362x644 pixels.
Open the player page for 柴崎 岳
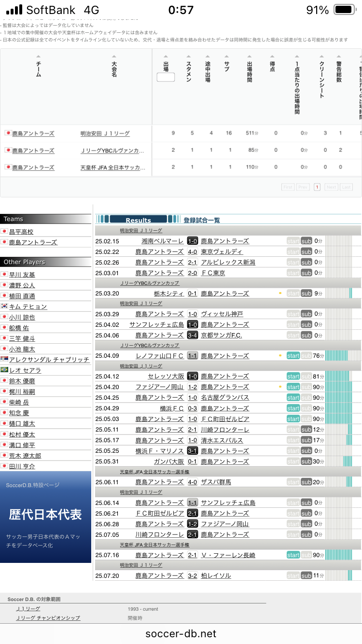19,402
